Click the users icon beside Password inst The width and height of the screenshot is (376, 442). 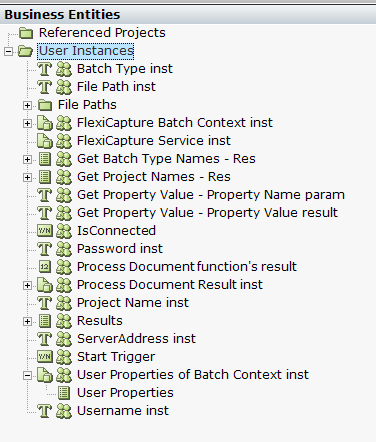pyautogui.click(x=64, y=249)
